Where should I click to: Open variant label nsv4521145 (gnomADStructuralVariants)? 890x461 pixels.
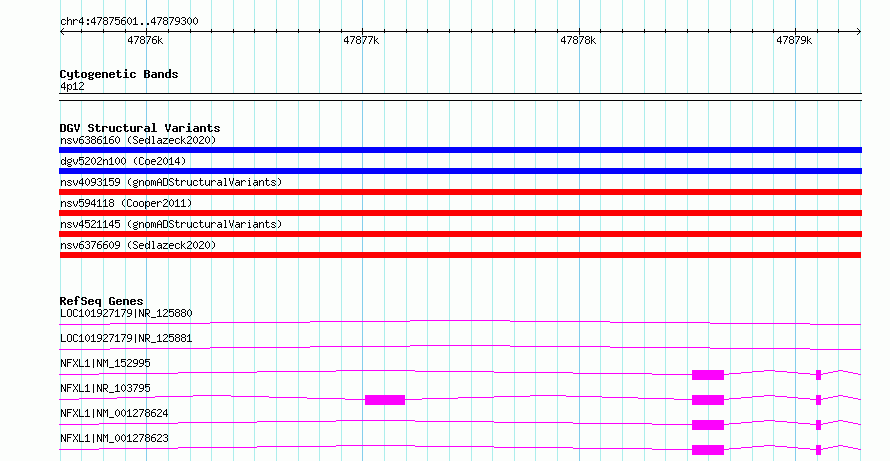[171, 224]
